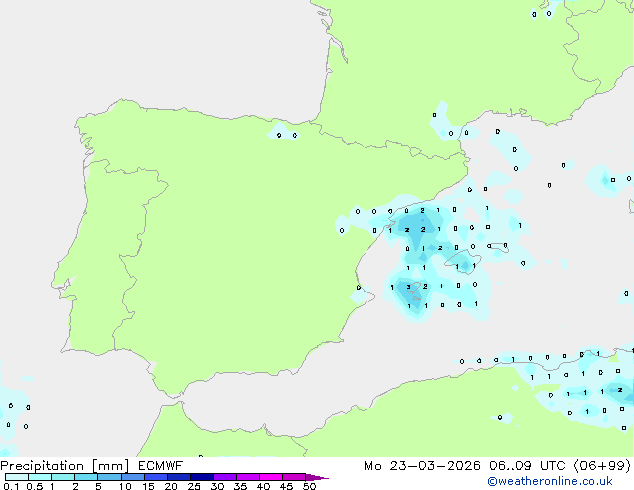Click the "(06+99)" forecast offset text
The width and height of the screenshot is (634, 490).
click(602, 466)
